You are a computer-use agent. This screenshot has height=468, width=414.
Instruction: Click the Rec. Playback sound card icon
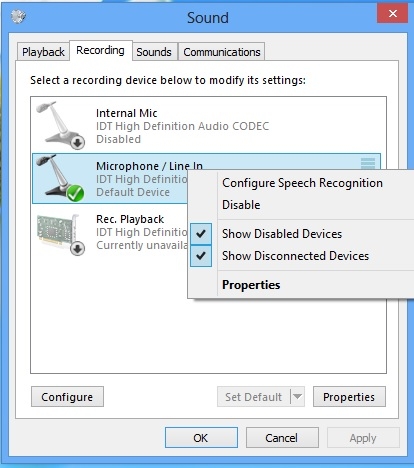coord(61,234)
